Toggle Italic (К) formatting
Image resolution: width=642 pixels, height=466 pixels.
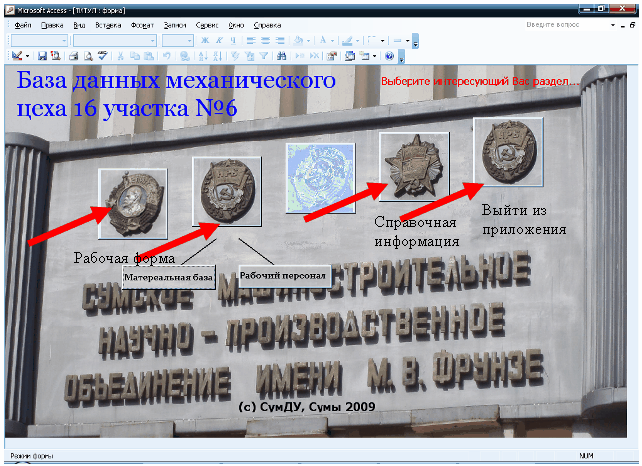click(219, 41)
